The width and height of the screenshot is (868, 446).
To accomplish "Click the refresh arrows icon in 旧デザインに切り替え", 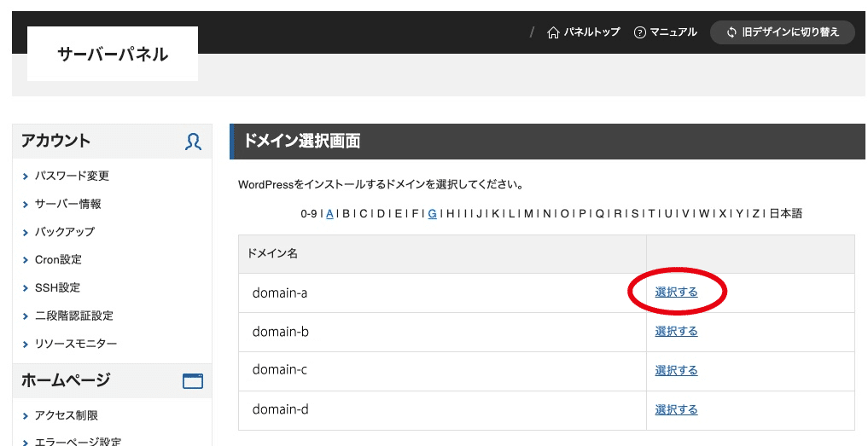I will (731, 32).
